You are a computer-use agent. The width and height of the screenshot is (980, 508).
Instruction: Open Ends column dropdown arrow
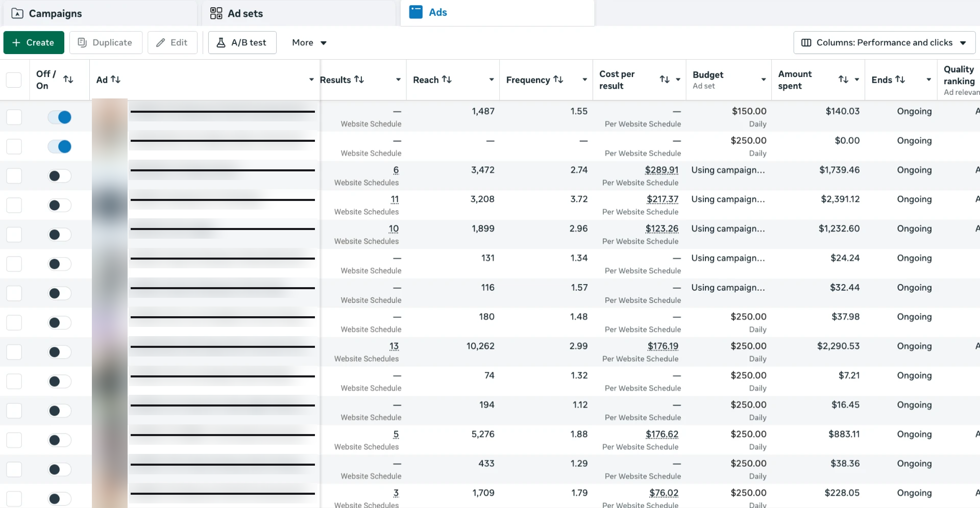(929, 80)
